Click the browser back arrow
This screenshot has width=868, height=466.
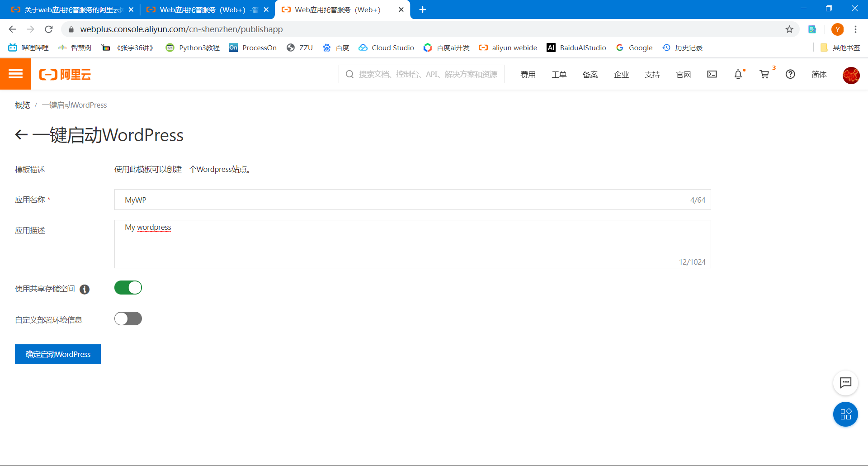[12, 29]
